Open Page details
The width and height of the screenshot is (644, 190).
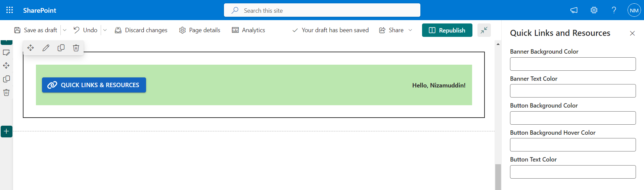coord(200,30)
